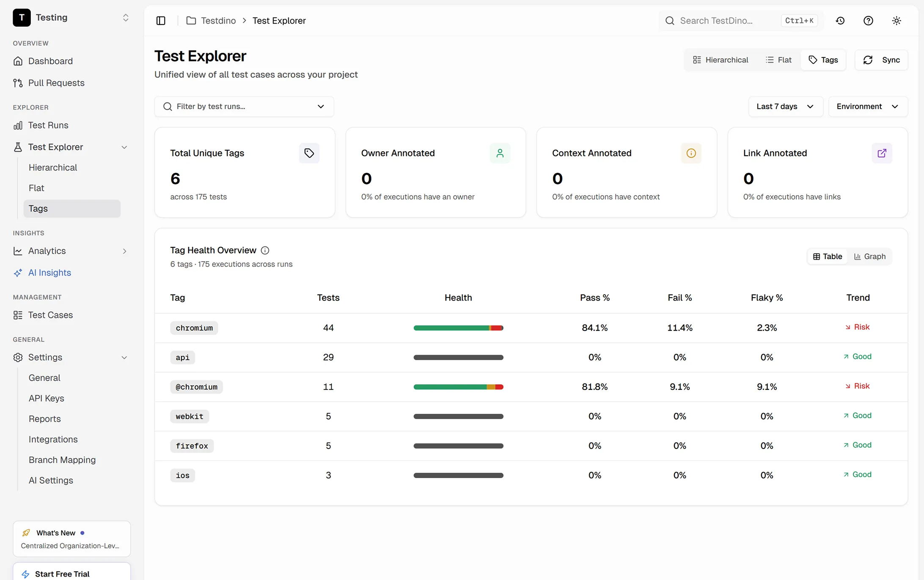Open the help question mark icon
Screen dimensions: 924x580
tap(868, 20)
